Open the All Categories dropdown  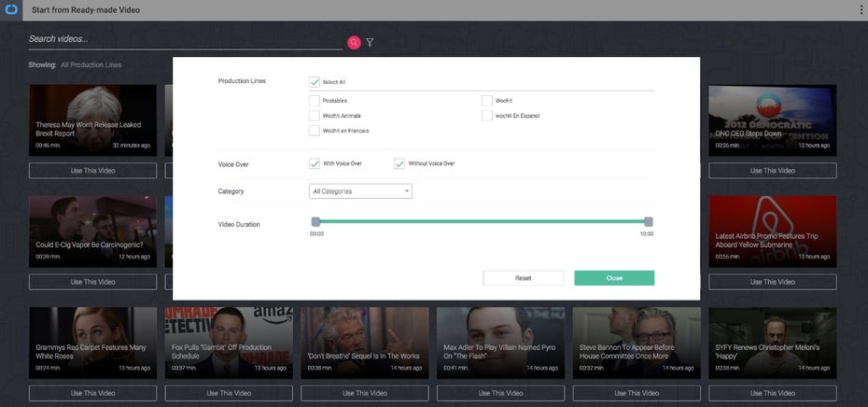360,191
